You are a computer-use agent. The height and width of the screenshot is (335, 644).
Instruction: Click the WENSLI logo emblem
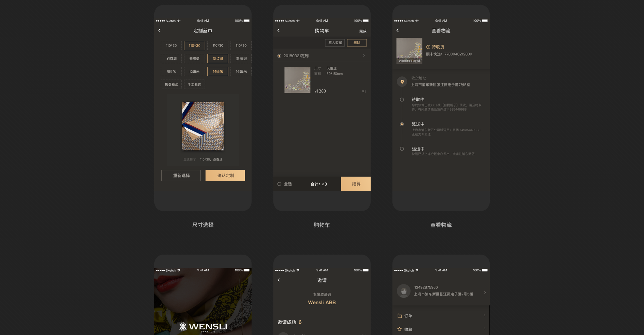point(183,327)
